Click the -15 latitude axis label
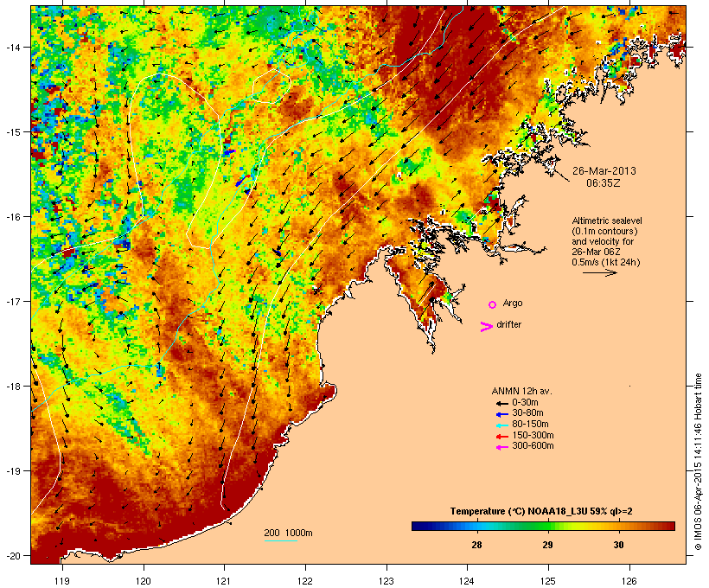The width and height of the screenshot is (709, 588). pyautogui.click(x=13, y=132)
